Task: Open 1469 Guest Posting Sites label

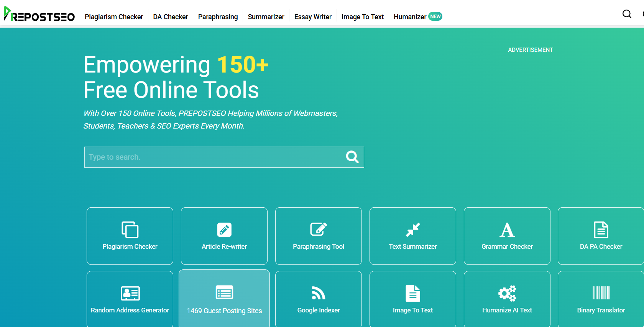Action: pyautogui.click(x=224, y=311)
